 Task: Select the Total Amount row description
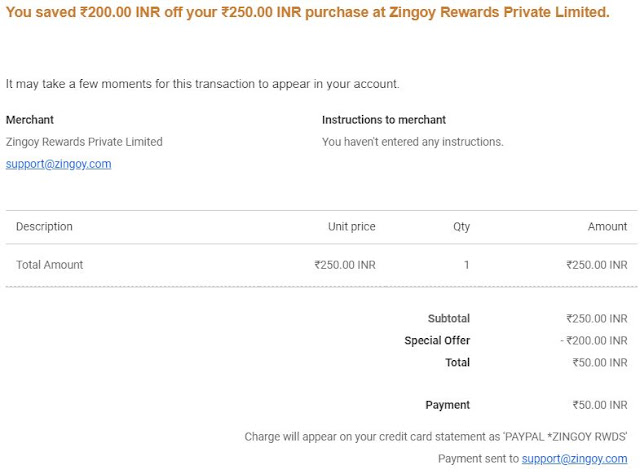click(x=49, y=265)
